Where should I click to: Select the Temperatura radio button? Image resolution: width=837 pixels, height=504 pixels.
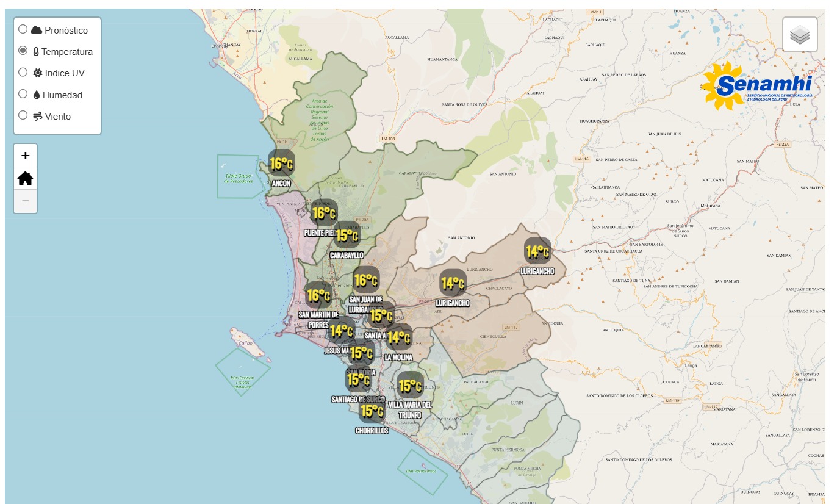(x=23, y=51)
